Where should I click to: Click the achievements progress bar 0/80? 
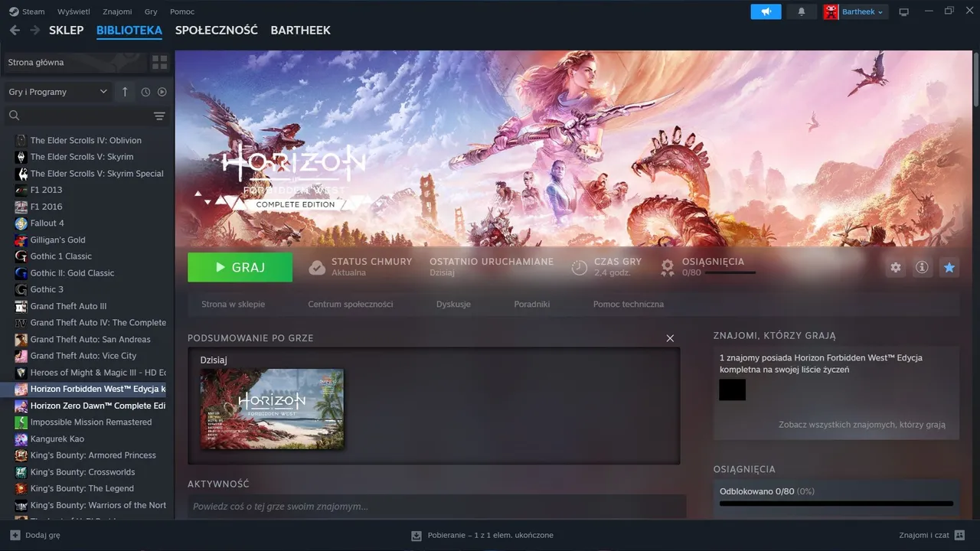coord(836,504)
